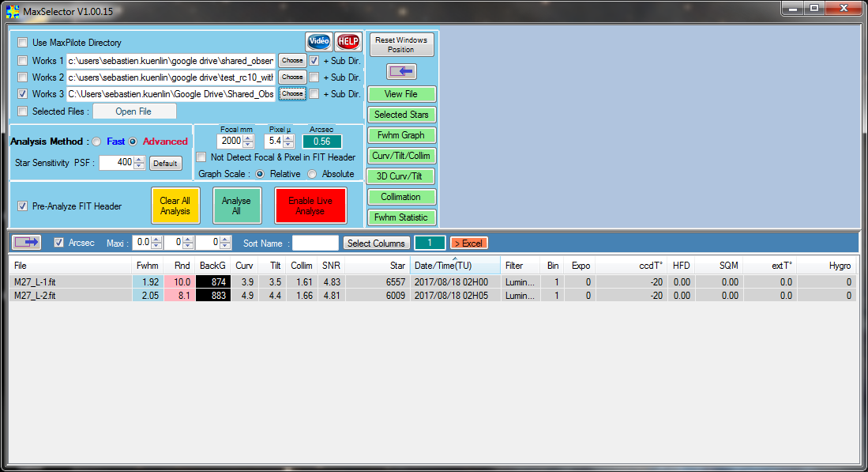Sort by the Fwhm column header

148,266
